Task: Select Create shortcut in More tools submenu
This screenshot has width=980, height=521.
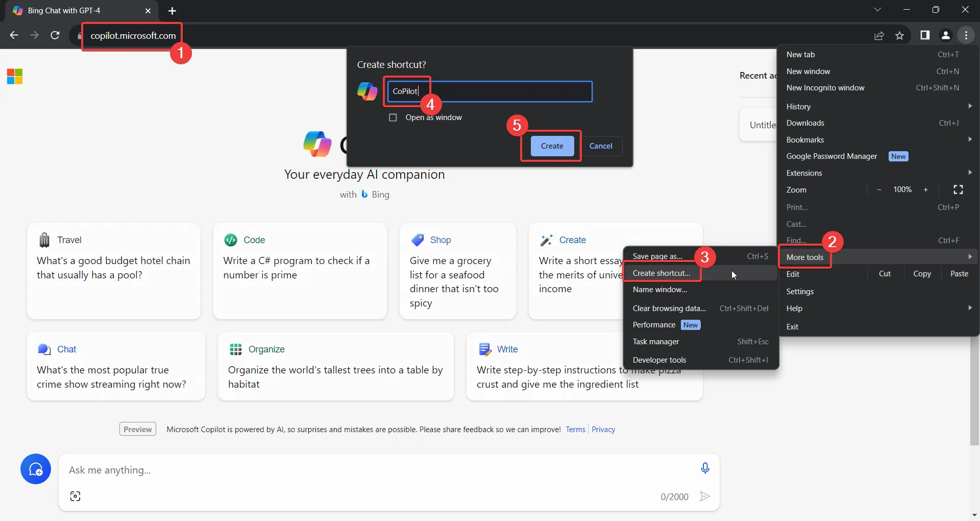Action: [x=700, y=273]
